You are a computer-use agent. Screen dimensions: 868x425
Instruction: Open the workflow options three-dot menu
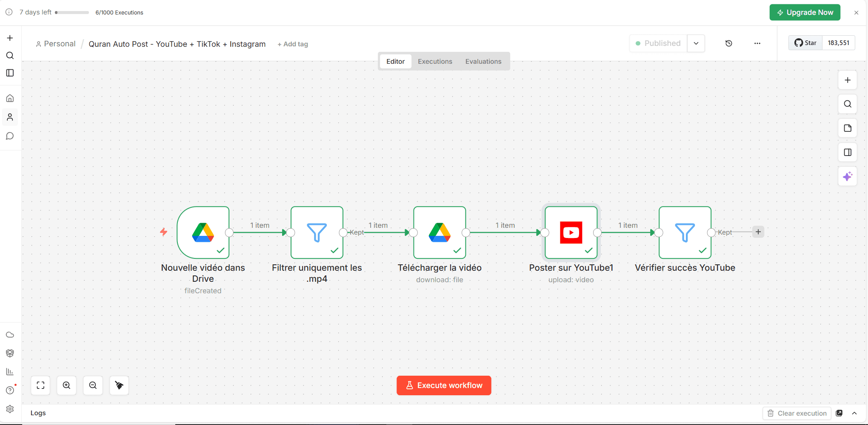[757, 43]
